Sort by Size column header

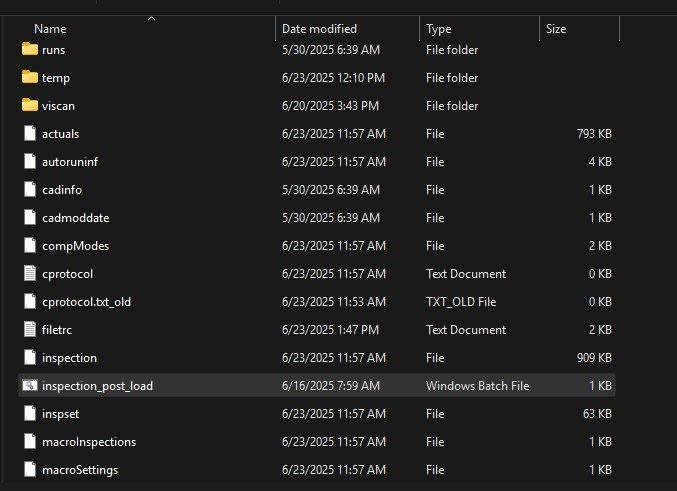point(556,29)
